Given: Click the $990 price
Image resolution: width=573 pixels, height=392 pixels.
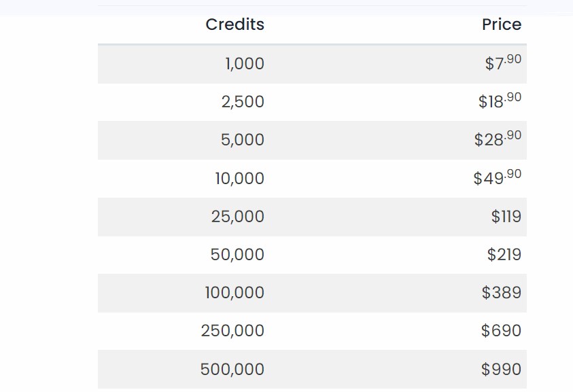Looking at the screenshot, I should point(501,370).
